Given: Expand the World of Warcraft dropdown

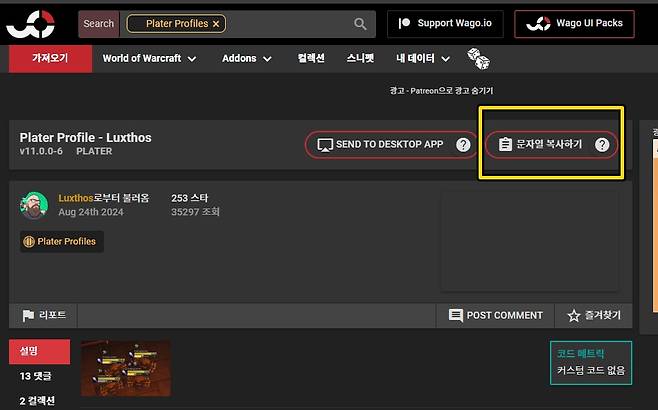Looking at the screenshot, I should 148,59.
